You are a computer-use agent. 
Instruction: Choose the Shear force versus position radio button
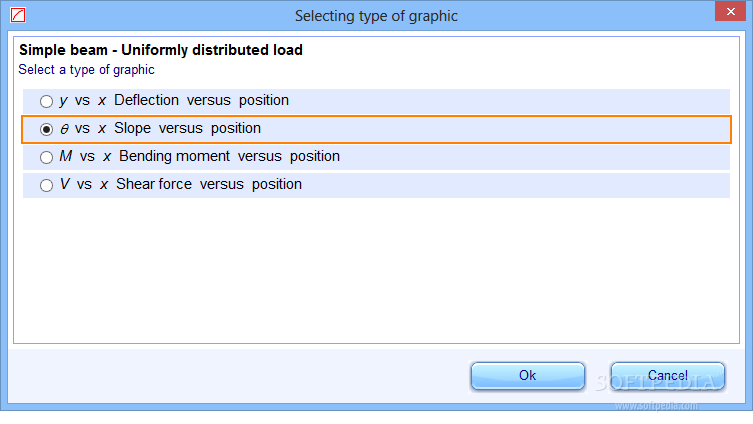coord(46,185)
